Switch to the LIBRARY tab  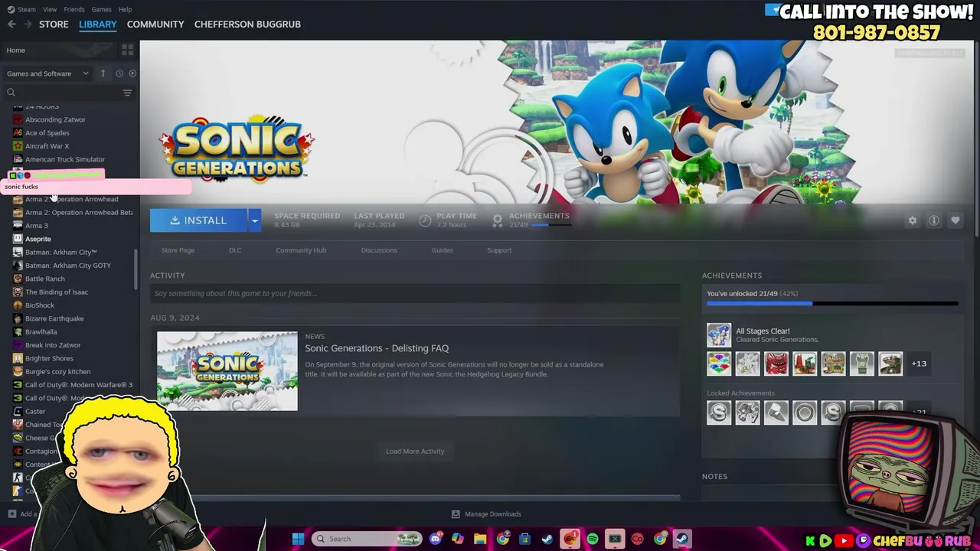(98, 24)
